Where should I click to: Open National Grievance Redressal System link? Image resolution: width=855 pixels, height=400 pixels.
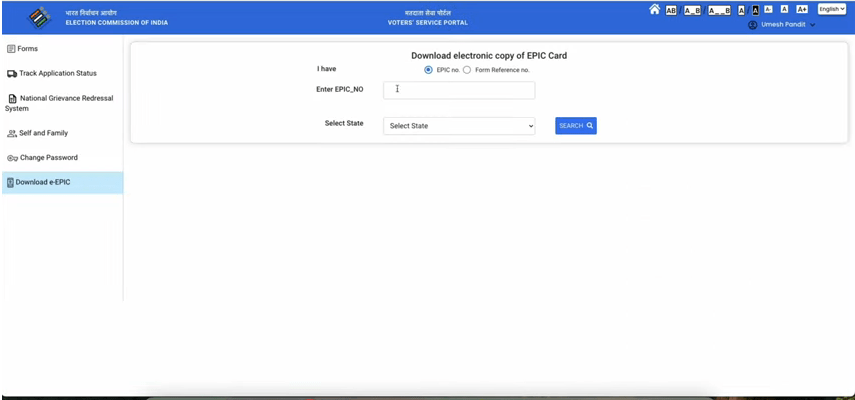(60, 103)
